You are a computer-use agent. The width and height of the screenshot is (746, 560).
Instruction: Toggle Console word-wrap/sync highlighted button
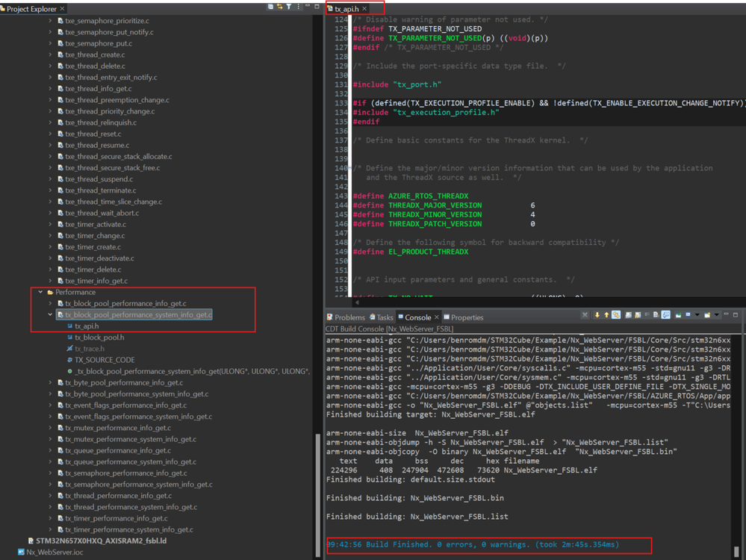click(x=616, y=315)
